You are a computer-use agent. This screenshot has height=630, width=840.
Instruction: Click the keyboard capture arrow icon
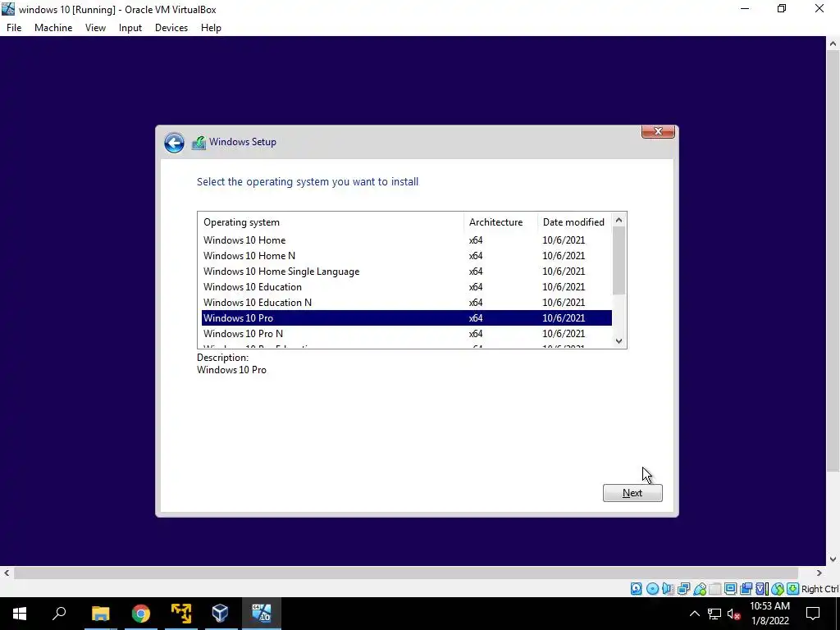[793, 589]
